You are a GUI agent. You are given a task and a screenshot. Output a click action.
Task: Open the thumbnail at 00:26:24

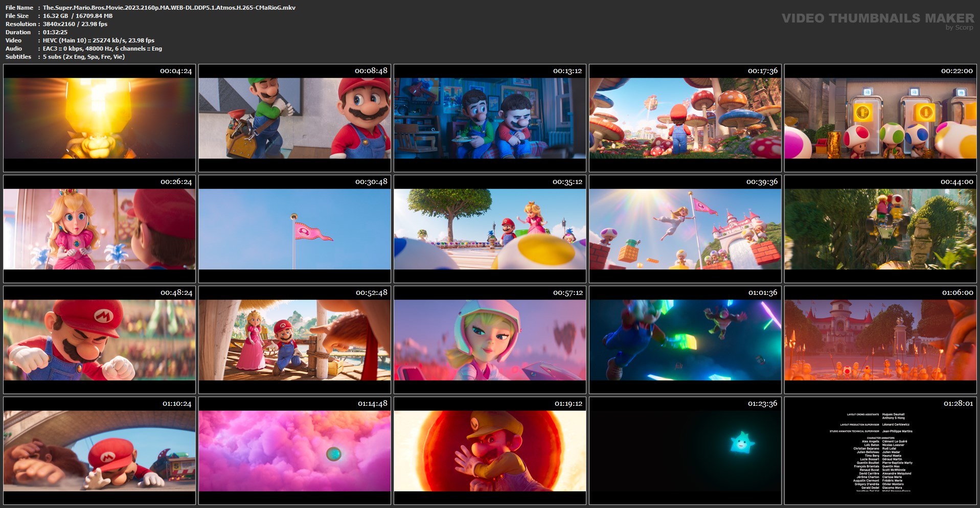tap(99, 229)
